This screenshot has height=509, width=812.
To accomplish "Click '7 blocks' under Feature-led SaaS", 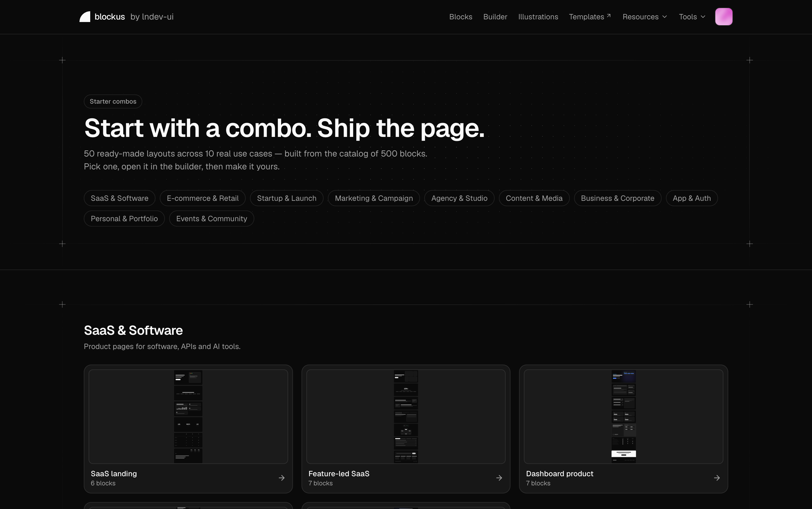I will tap(321, 483).
